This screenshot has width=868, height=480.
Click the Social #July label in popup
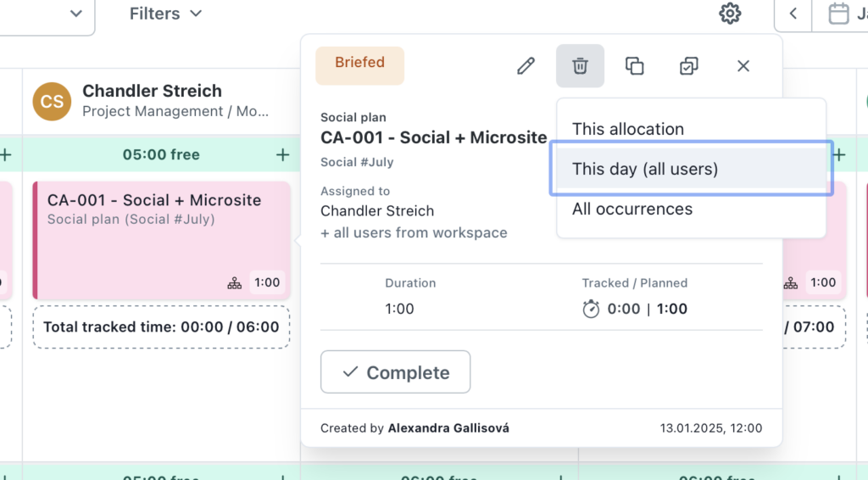(357, 162)
